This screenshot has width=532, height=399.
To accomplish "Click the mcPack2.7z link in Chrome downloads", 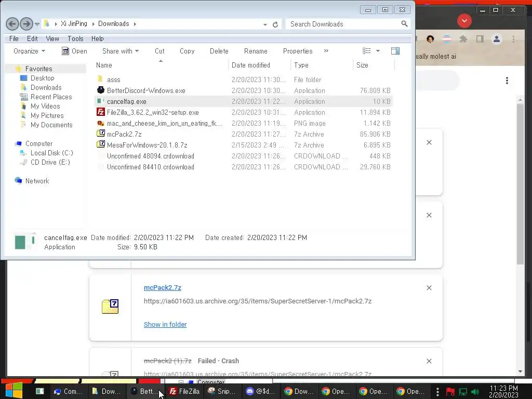I will (x=163, y=288).
